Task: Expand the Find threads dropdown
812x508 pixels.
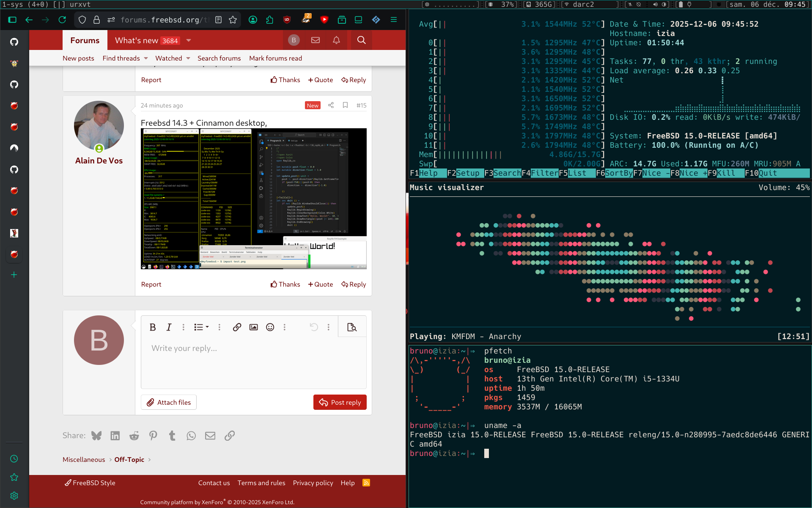Action: click(x=145, y=58)
